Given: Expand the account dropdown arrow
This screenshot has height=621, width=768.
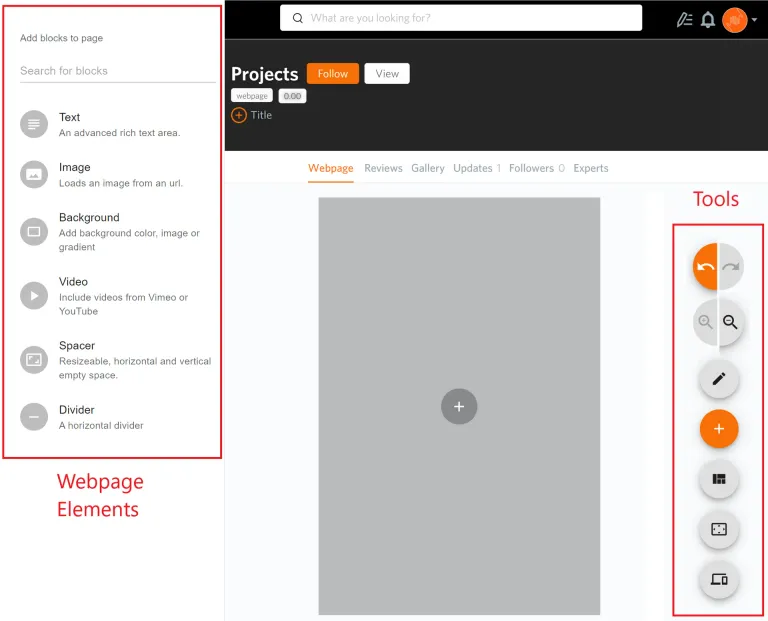Looking at the screenshot, I should [x=754, y=20].
